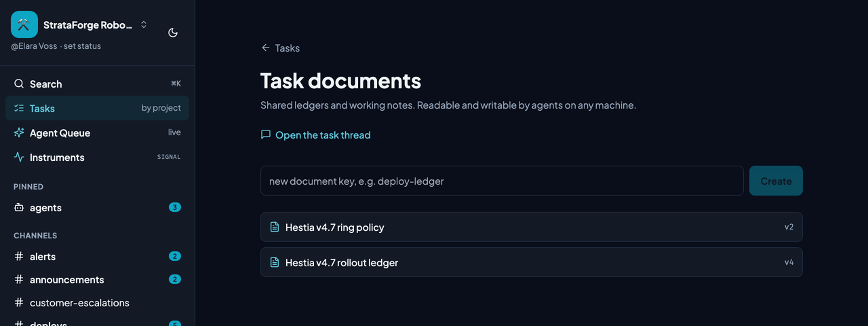Open Tasks by project in sidebar
Viewport: 868px width, 326px height.
(97, 109)
